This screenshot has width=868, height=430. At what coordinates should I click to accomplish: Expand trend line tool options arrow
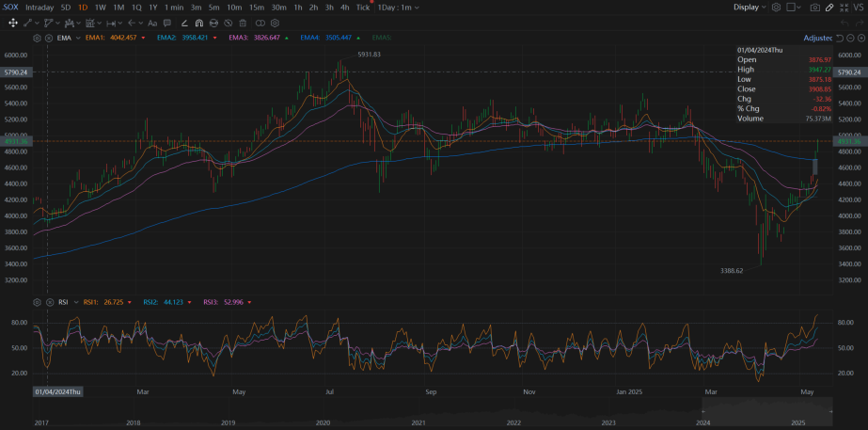click(x=37, y=23)
